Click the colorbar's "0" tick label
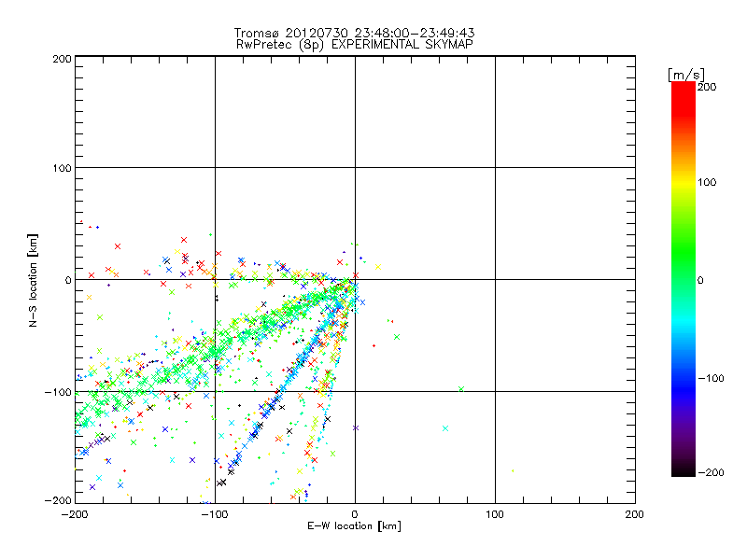This screenshot has height=560, width=747. click(x=701, y=280)
